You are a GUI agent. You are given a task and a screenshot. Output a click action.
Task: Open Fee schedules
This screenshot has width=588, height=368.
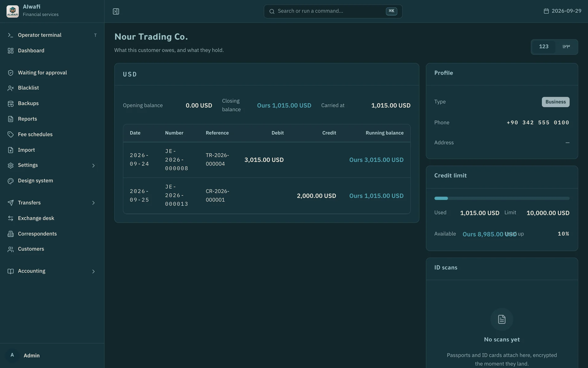[52, 134]
